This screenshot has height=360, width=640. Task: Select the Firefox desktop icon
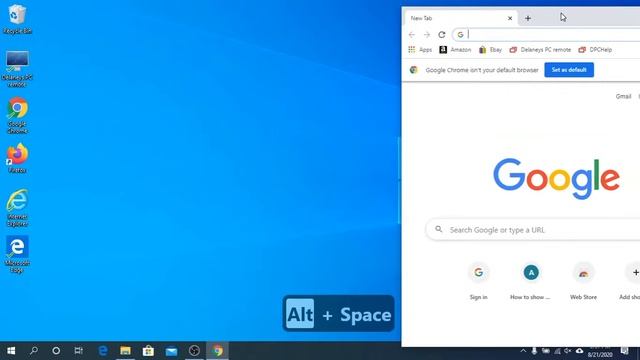17,158
